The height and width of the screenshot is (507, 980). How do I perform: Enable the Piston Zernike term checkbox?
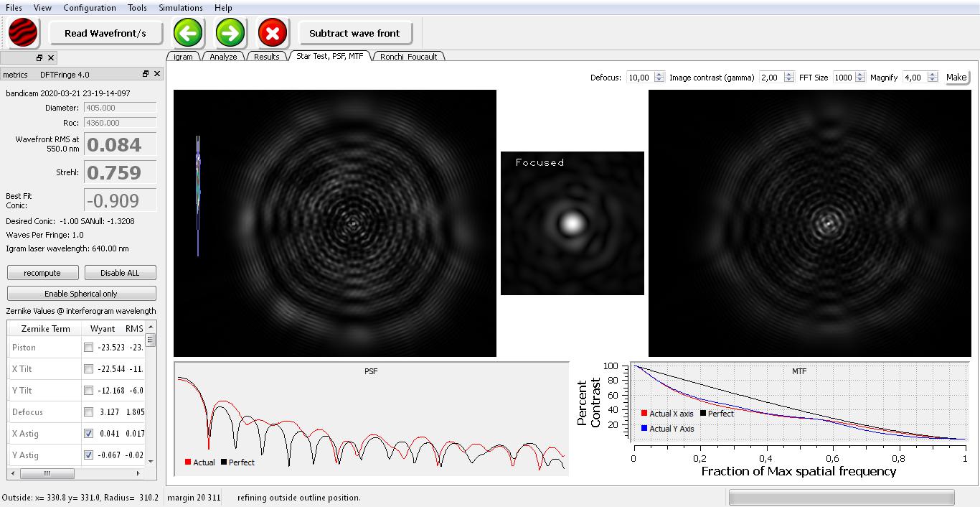pyautogui.click(x=88, y=348)
